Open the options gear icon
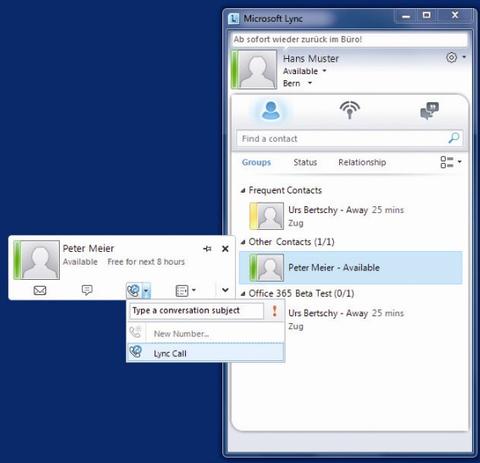 (x=451, y=57)
